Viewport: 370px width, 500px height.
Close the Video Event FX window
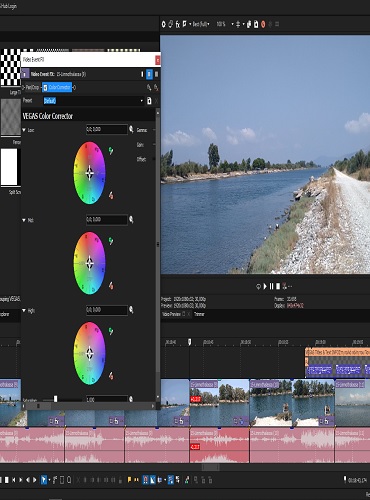(158, 60)
